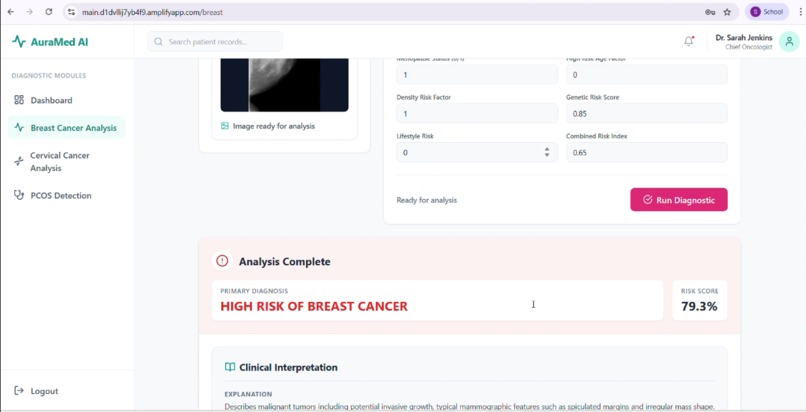
Task: Select Breast Cancer Analysis in sidebar
Action: point(67,128)
